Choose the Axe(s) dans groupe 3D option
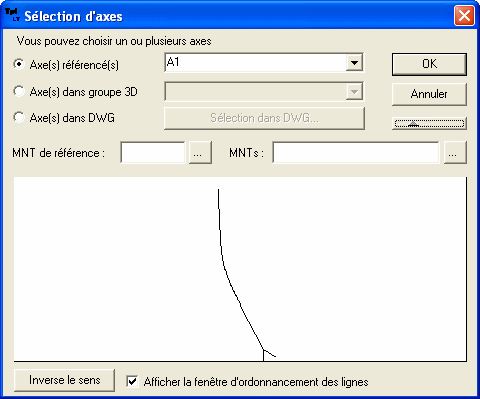The image size is (480, 399). point(19,91)
